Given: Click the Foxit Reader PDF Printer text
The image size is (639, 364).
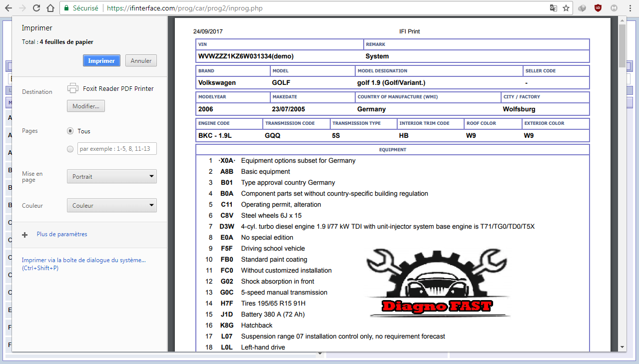Looking at the screenshot, I should 118,88.
